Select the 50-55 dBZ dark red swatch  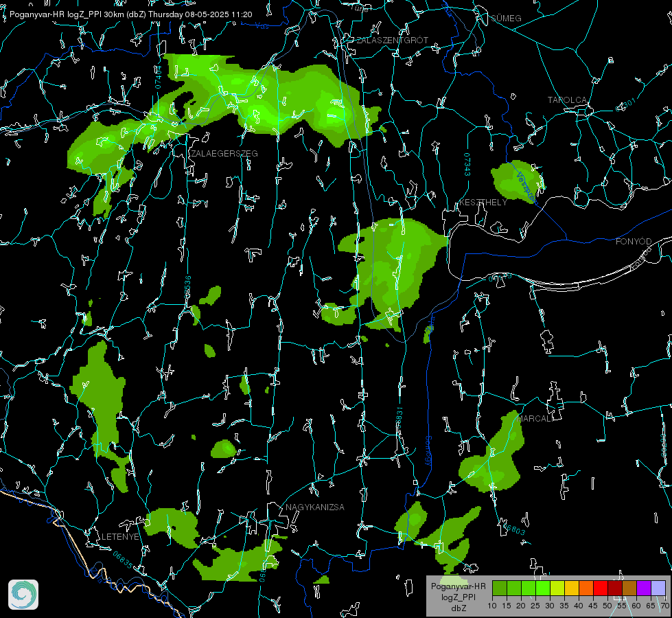[615, 588]
